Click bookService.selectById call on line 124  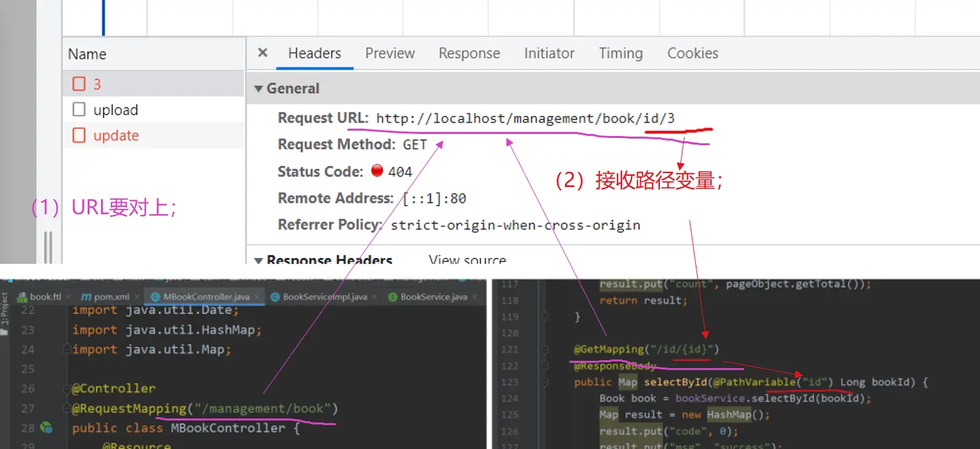(772, 399)
